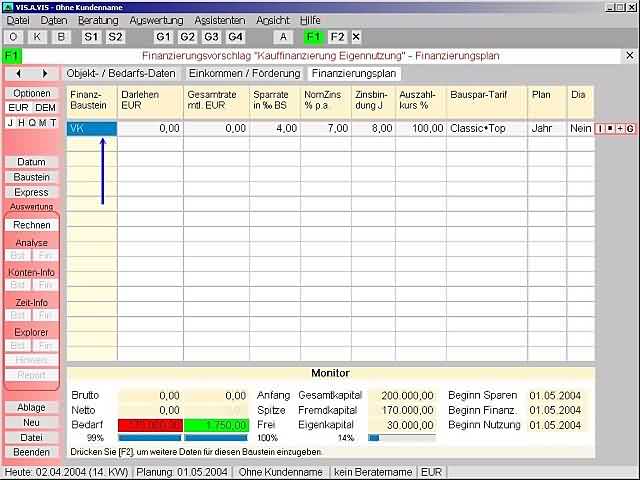This screenshot has width=640, height=480.
Task: Switch to the F2 toolbar button
Action: click(x=338, y=37)
